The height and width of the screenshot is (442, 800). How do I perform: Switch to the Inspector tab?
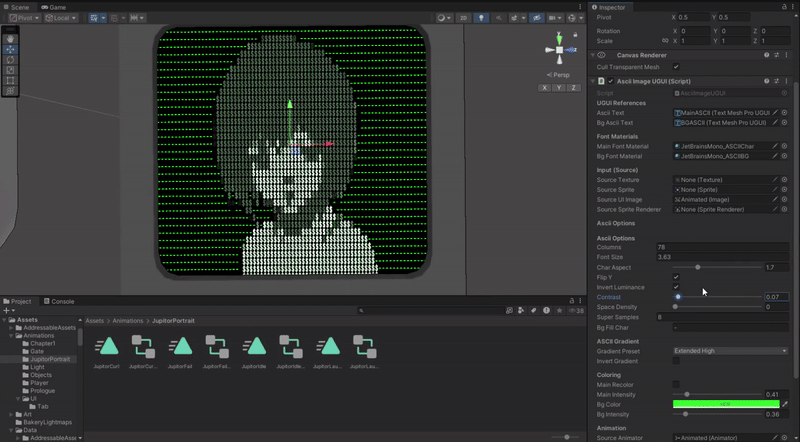(609, 7)
